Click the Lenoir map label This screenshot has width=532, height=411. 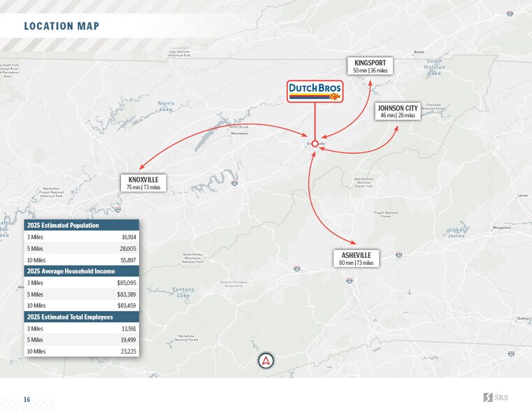pos(523,196)
